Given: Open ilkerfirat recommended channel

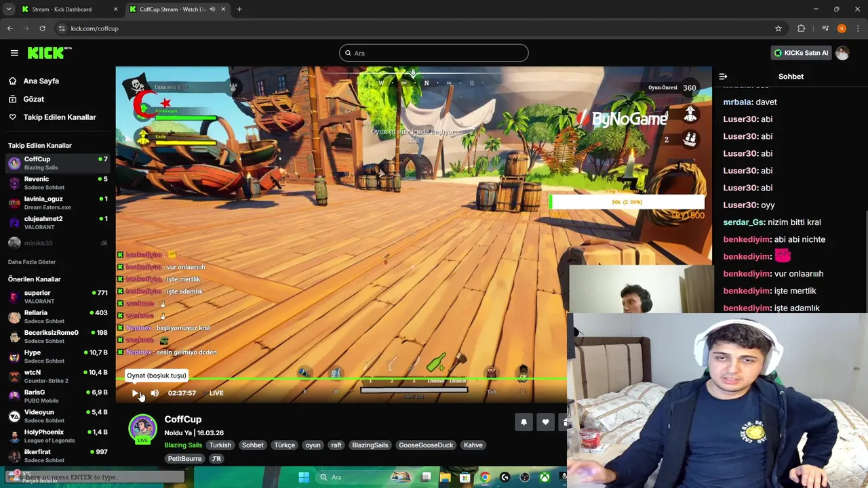Looking at the screenshot, I should click(58, 455).
